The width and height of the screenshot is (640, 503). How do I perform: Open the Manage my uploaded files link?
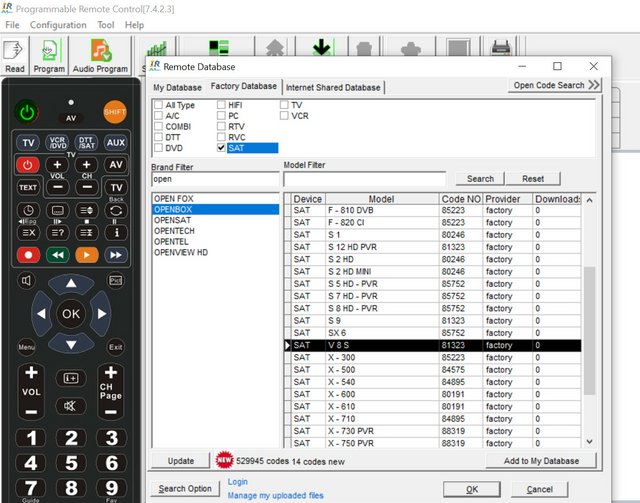[x=276, y=495]
